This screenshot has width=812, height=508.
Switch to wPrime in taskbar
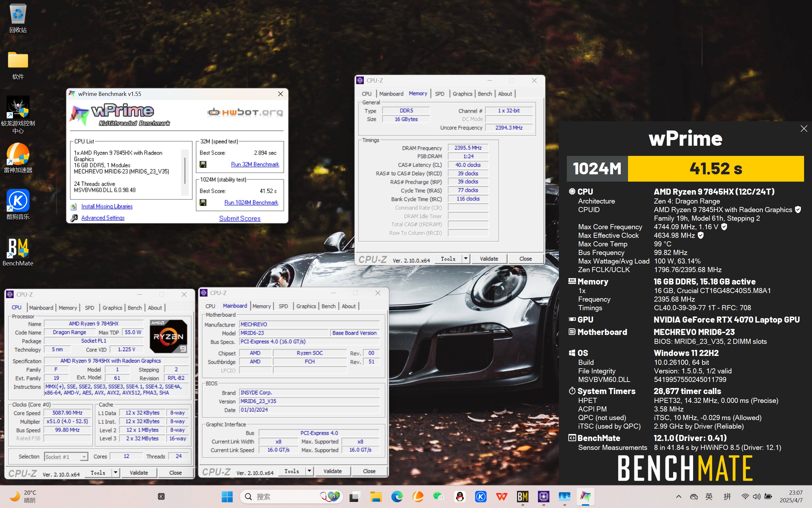tap(586, 497)
